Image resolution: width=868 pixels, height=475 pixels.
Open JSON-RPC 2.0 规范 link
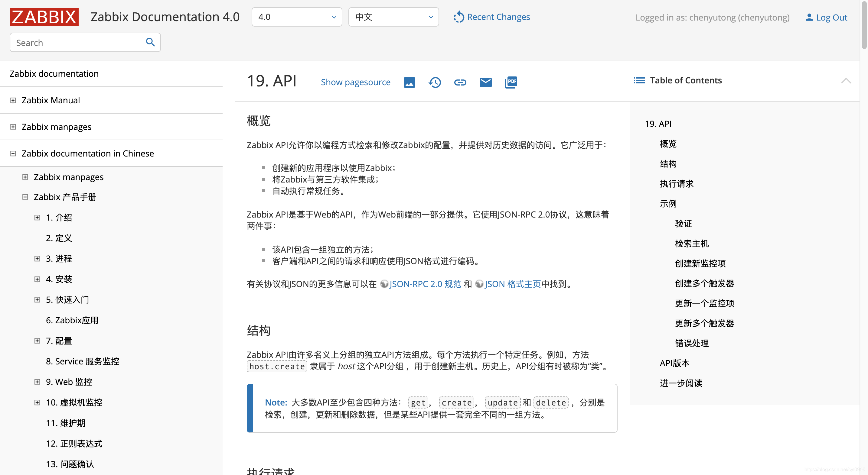[425, 284]
